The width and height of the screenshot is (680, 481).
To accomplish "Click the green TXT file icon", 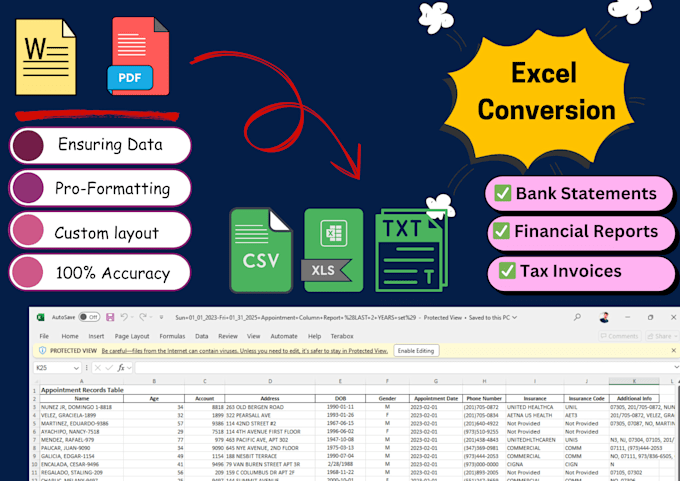I will coord(411,250).
